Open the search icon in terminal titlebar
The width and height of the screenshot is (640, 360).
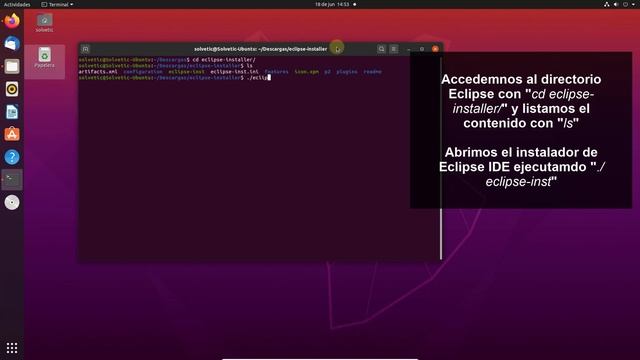pyautogui.click(x=381, y=49)
